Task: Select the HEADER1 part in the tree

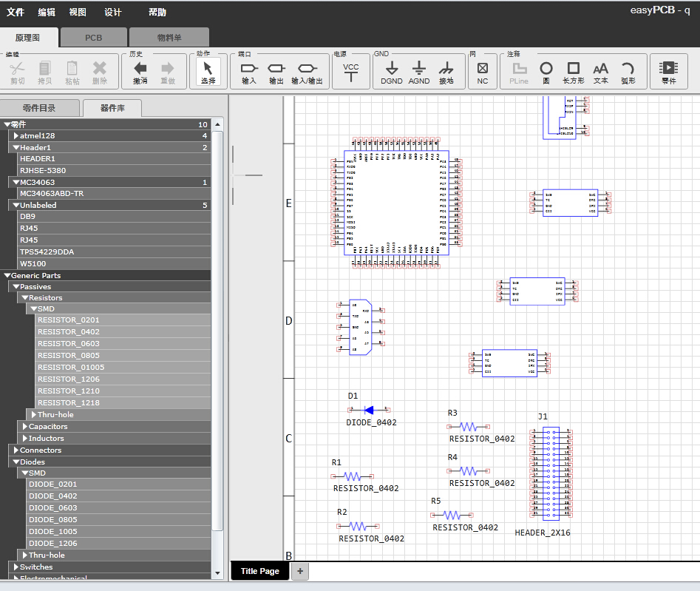Action: point(115,159)
